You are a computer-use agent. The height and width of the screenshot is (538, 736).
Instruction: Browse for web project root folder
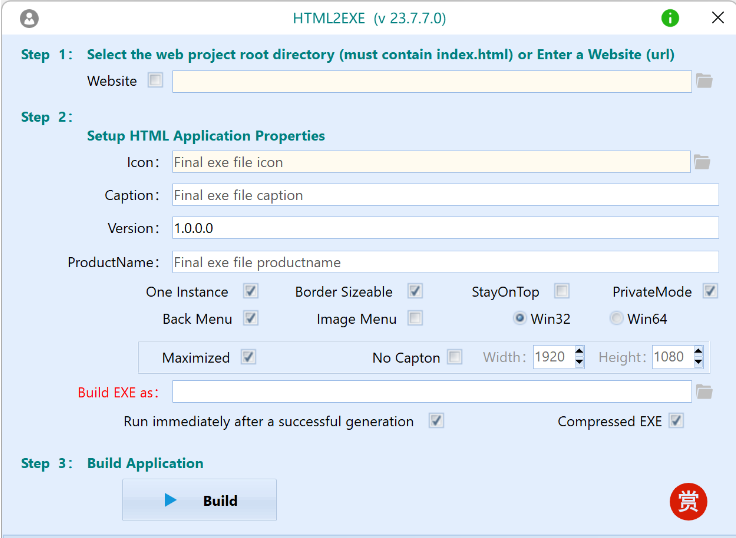[704, 81]
